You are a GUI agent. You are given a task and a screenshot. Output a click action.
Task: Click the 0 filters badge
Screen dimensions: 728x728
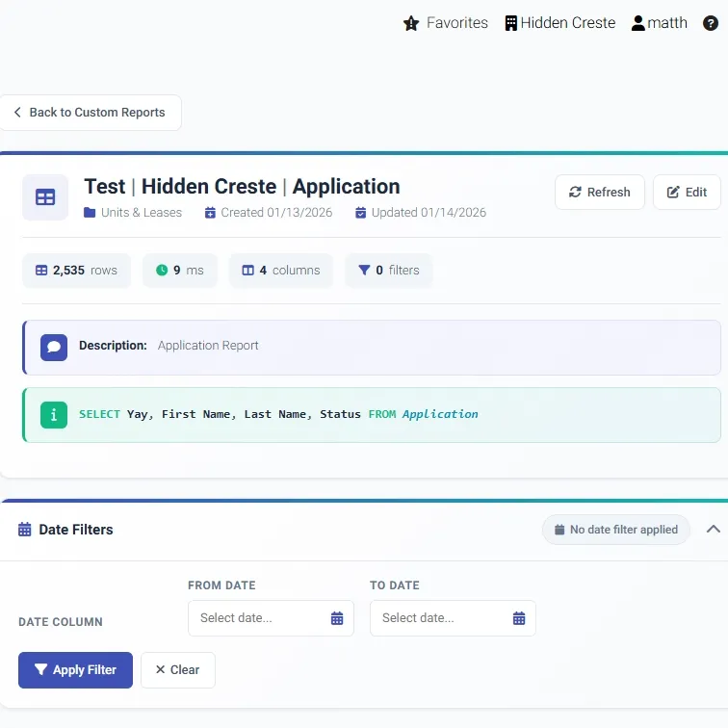(389, 271)
